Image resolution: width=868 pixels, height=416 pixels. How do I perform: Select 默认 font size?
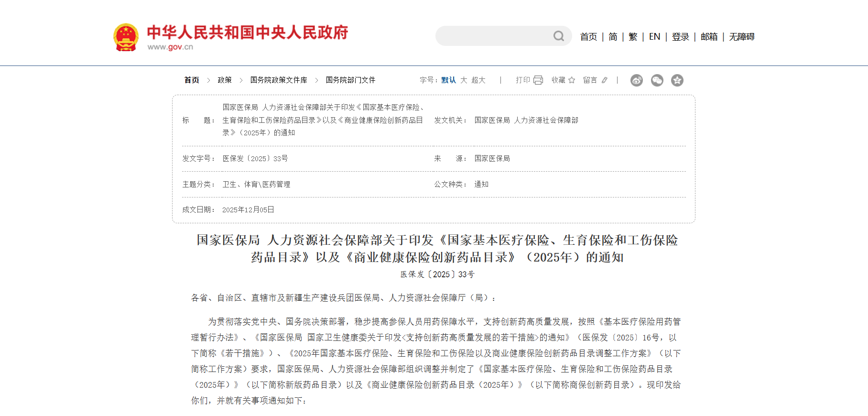coord(448,80)
